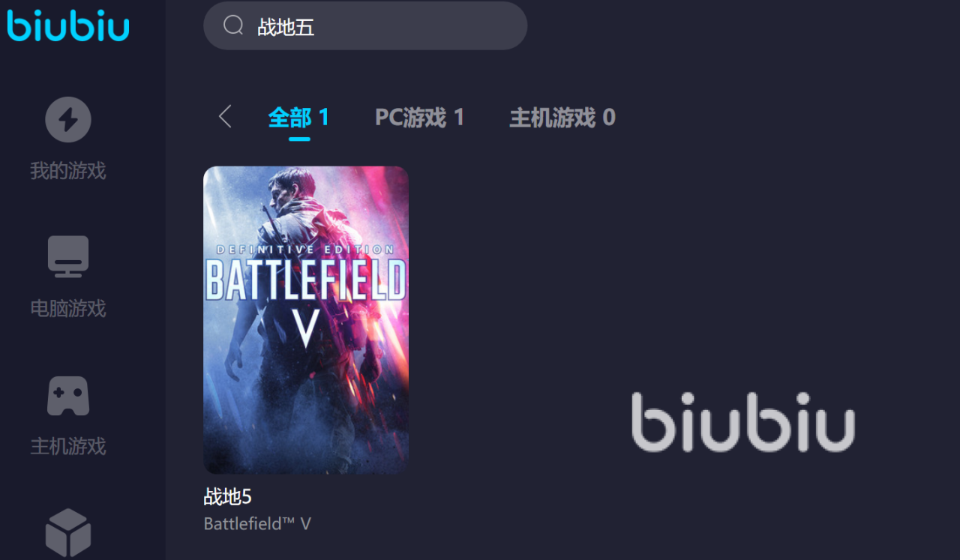Switch to the 全部 1 tab
Screen dimensions: 960x560
tap(298, 118)
